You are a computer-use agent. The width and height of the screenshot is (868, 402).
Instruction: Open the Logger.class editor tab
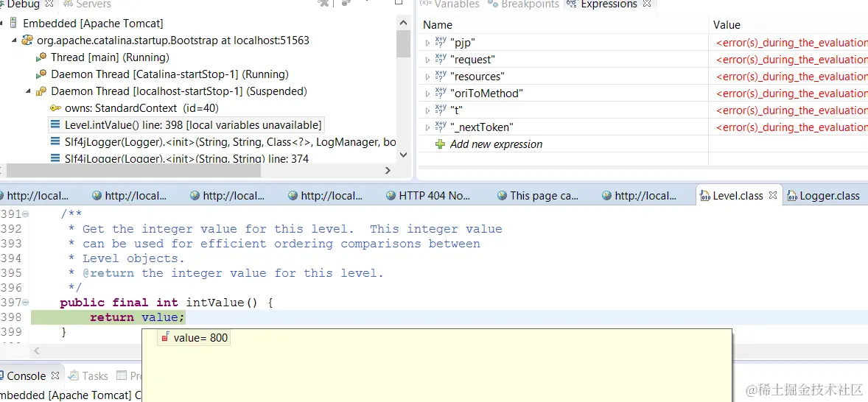pos(824,195)
